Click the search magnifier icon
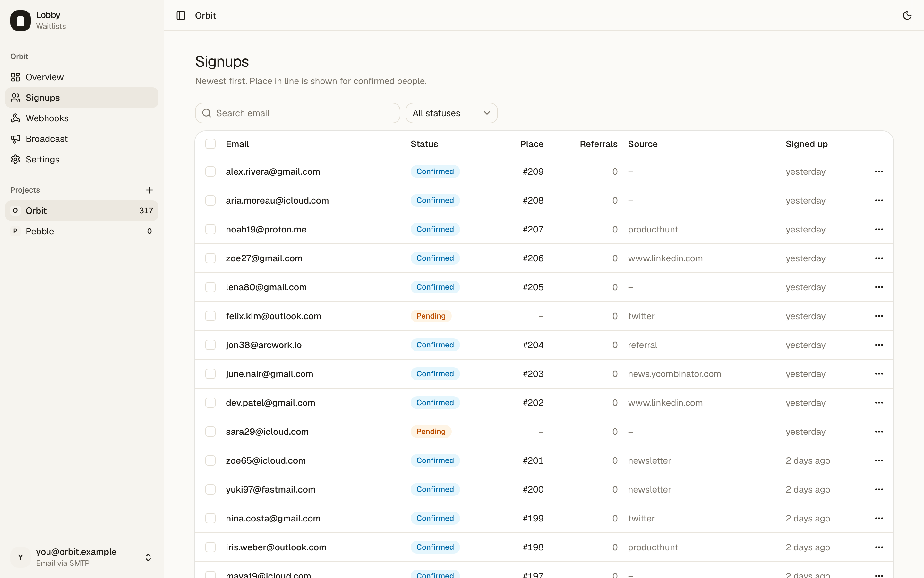The width and height of the screenshot is (924, 578). pyautogui.click(x=207, y=113)
